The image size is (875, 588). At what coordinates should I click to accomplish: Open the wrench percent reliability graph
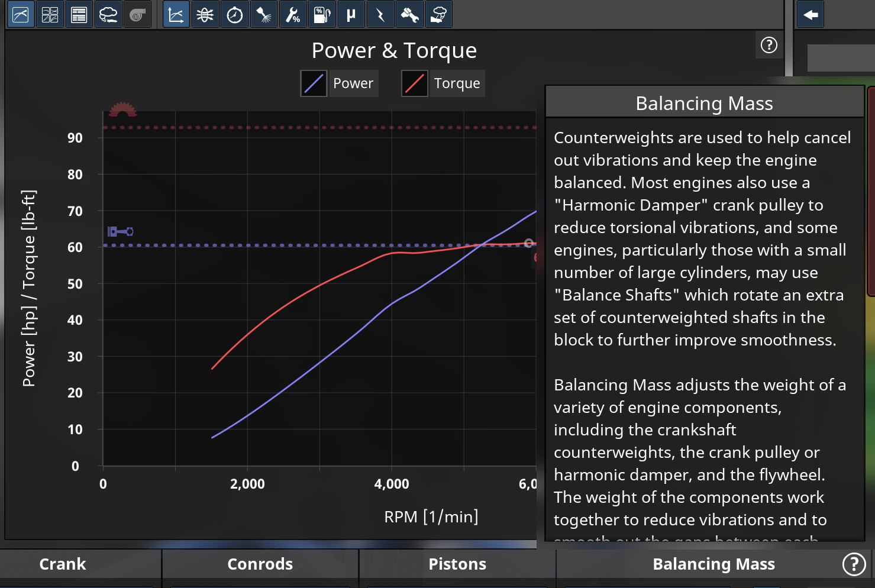point(292,15)
